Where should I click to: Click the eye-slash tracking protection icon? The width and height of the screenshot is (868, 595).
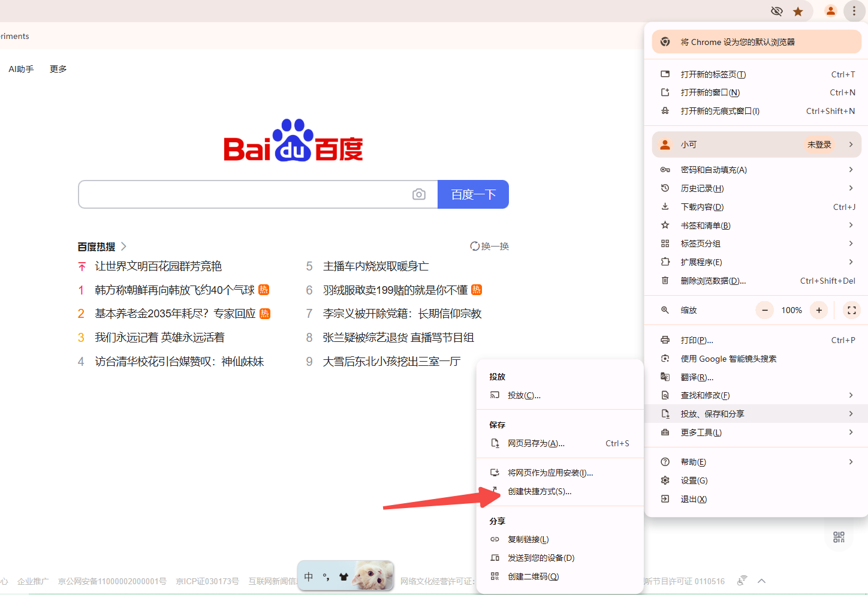point(777,11)
